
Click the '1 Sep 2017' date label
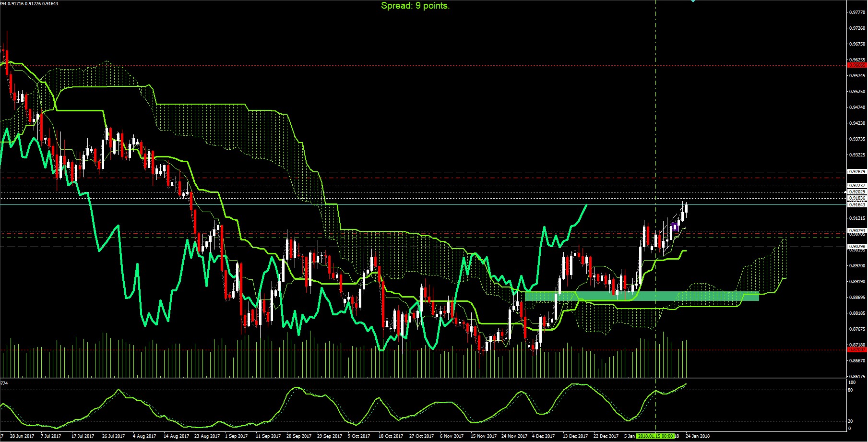point(237,436)
